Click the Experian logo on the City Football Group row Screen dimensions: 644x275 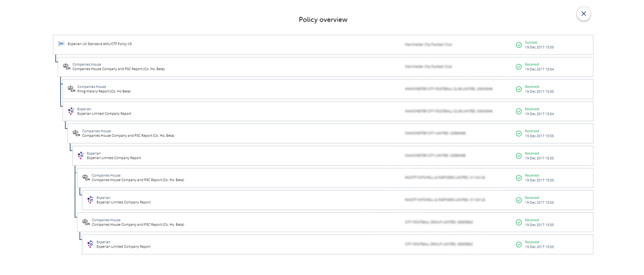click(x=90, y=244)
